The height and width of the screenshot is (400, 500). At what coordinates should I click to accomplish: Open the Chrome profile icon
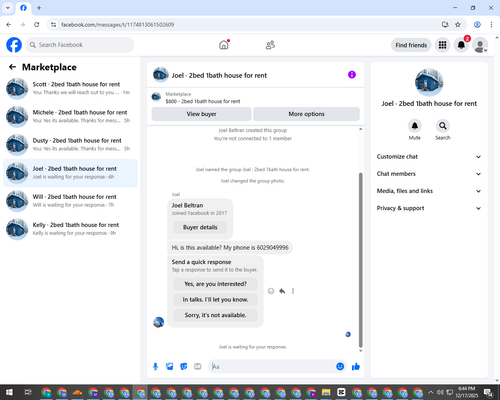[x=477, y=25]
